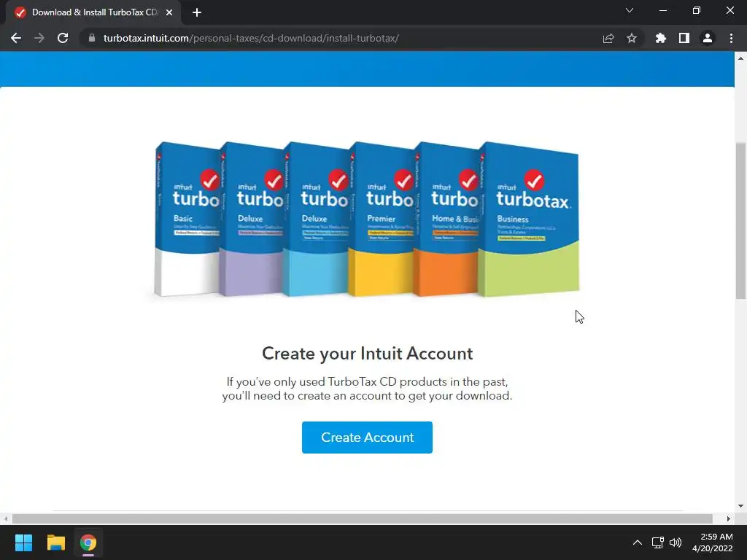Image resolution: width=747 pixels, height=560 pixels.
Task: Open the network icon in system tray
Action: point(658,542)
